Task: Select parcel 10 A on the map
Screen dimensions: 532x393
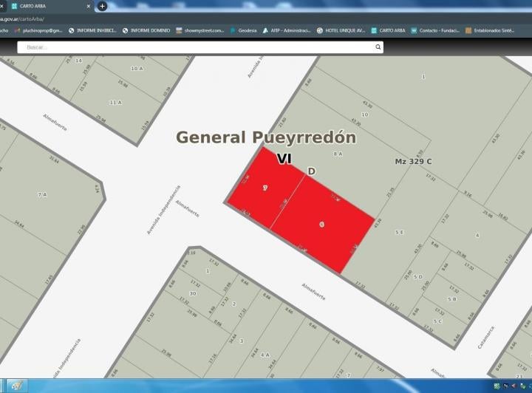Action: tap(137, 69)
